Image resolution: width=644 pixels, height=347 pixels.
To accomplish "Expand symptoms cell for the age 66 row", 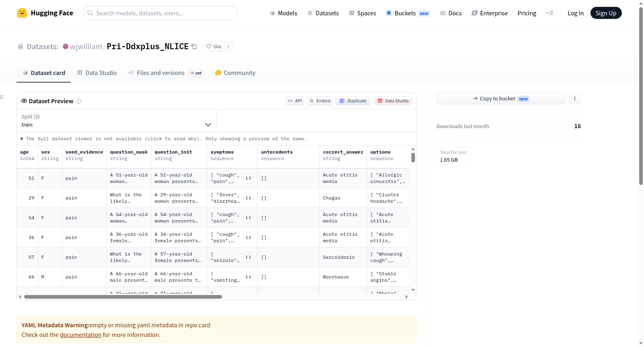I will point(248,277).
